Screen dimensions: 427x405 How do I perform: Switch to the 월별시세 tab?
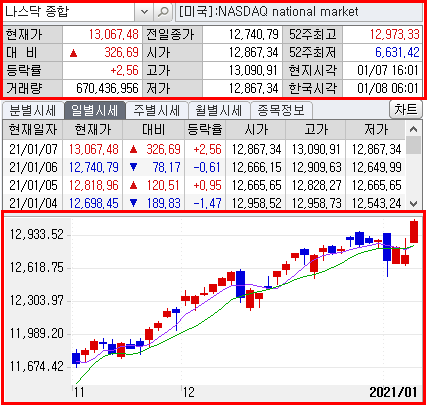219,110
